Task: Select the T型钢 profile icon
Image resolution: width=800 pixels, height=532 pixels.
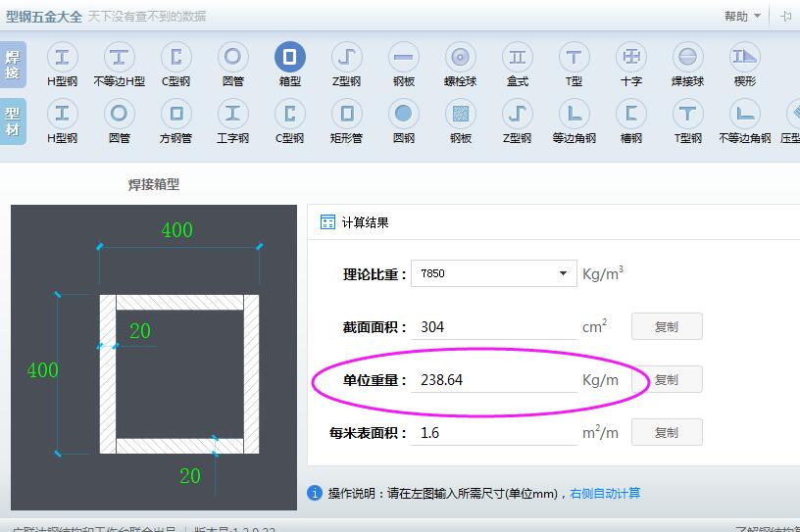Action: (688, 114)
